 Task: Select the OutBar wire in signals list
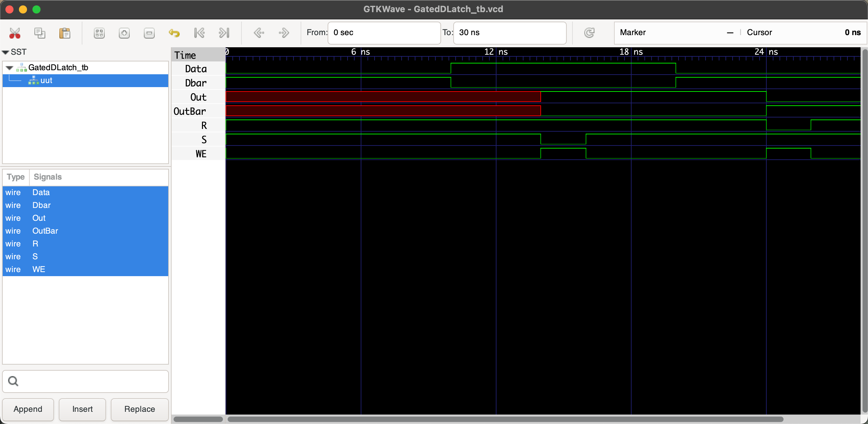click(45, 231)
